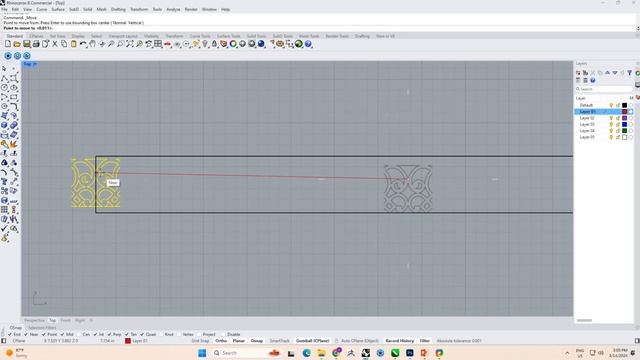Open the Selection Filters tab
640x360 pixels.
(x=42, y=328)
